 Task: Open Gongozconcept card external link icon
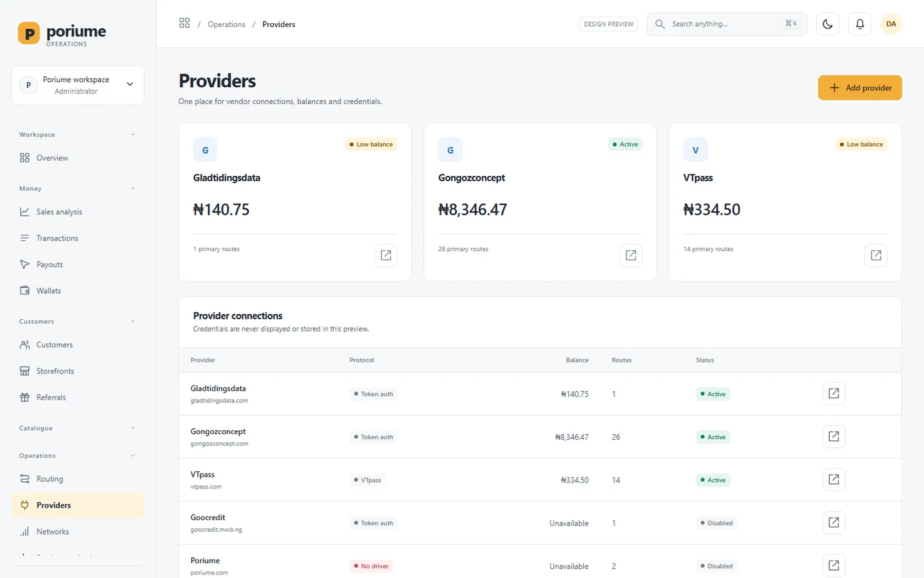click(631, 255)
